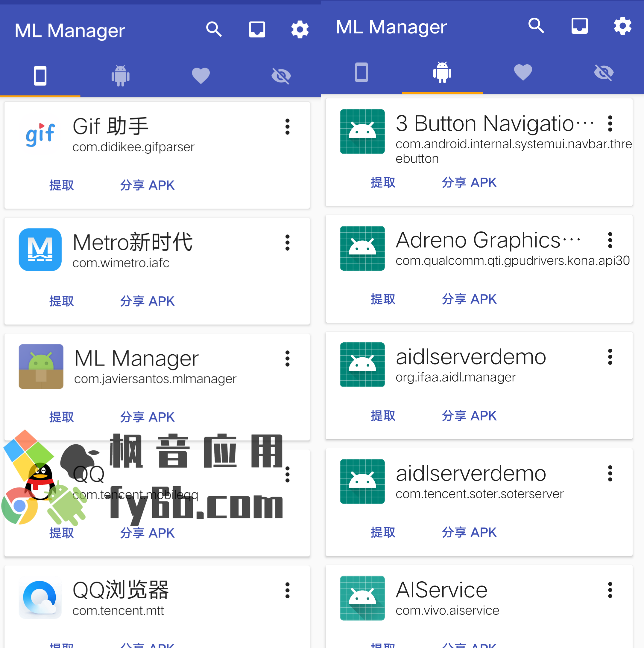Open more options for QQ
Viewport: 644px width, 648px height.
click(287, 474)
